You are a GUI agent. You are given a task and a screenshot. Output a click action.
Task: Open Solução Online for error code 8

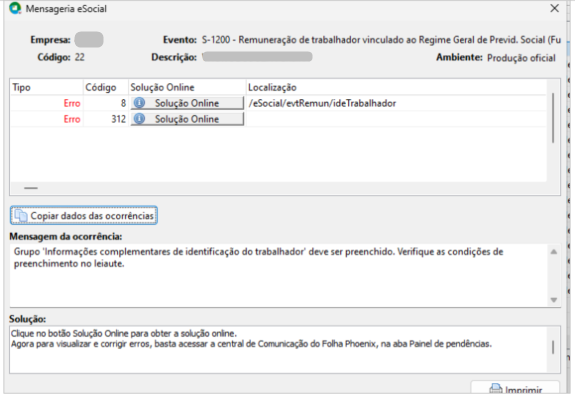(187, 103)
